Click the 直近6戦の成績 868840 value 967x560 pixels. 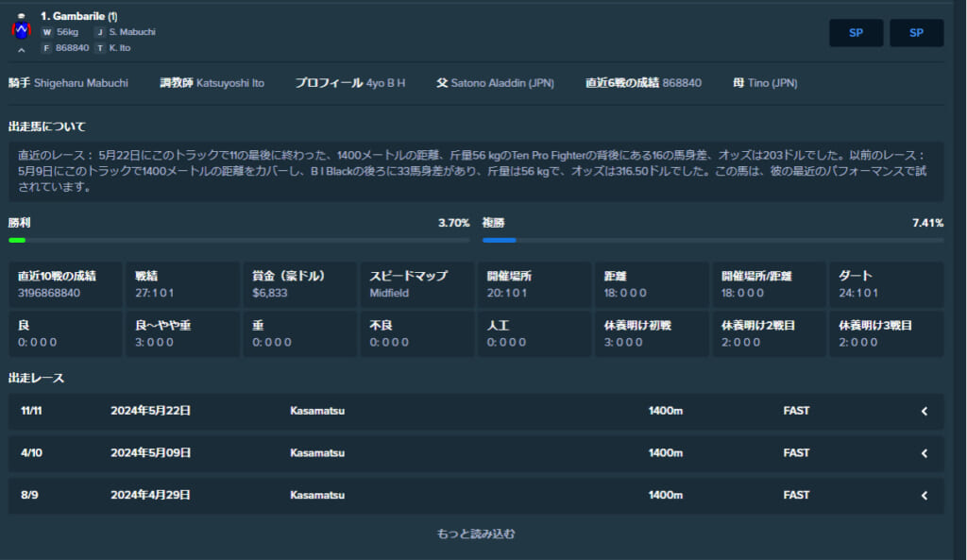(x=682, y=83)
